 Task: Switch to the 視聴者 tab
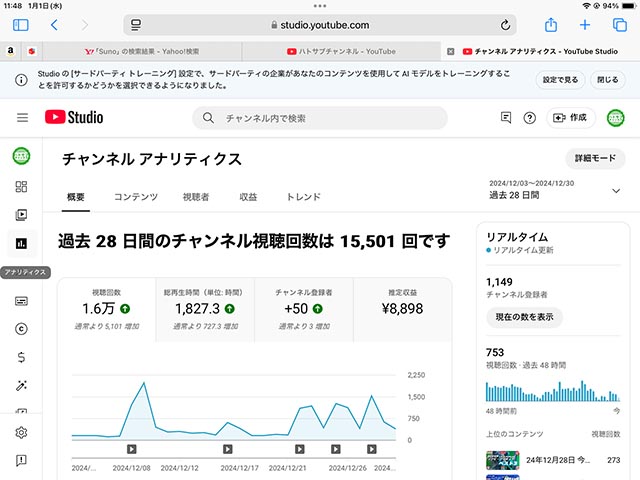(x=196, y=197)
